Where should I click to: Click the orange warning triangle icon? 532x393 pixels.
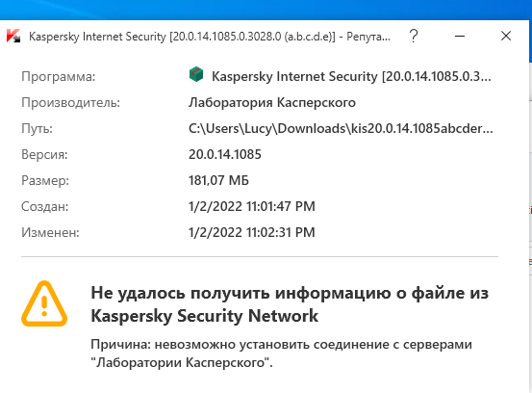44,303
